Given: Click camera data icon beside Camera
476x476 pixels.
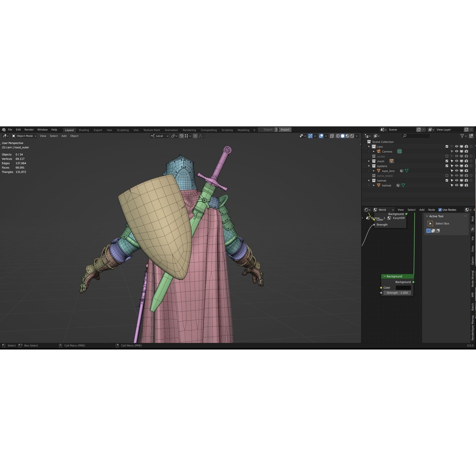Looking at the screenshot, I should pyautogui.click(x=399, y=152).
